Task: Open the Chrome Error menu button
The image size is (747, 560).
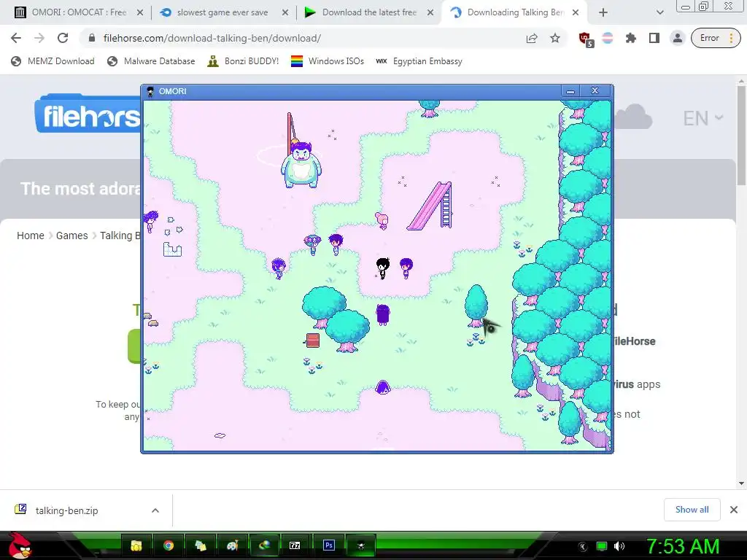Action: click(716, 38)
